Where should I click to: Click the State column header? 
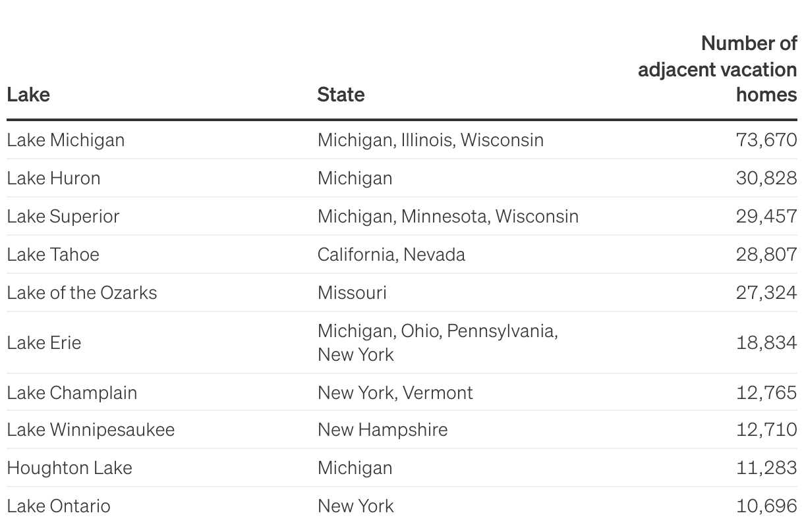click(x=341, y=94)
